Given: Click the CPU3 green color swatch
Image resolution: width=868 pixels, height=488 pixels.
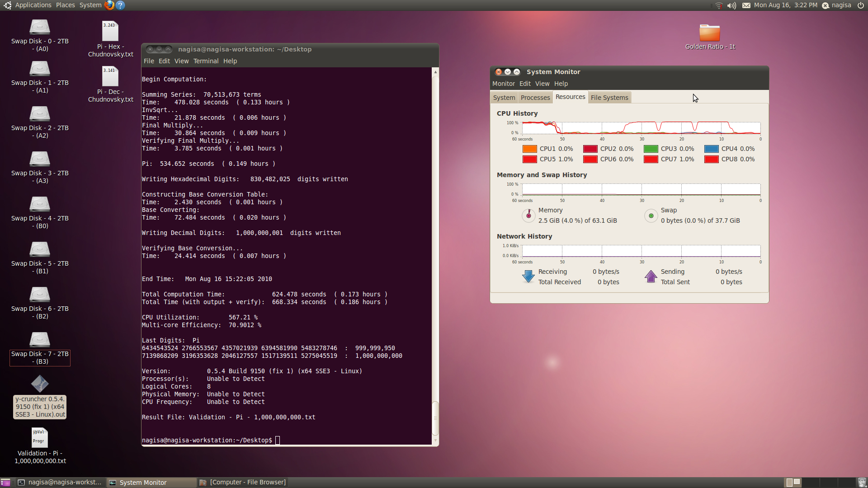Looking at the screenshot, I should point(651,149).
